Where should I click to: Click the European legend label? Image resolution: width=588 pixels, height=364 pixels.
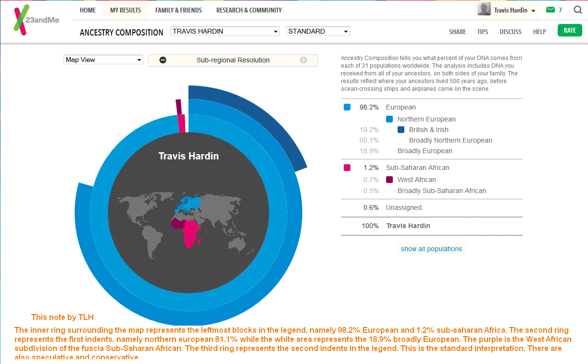click(401, 107)
